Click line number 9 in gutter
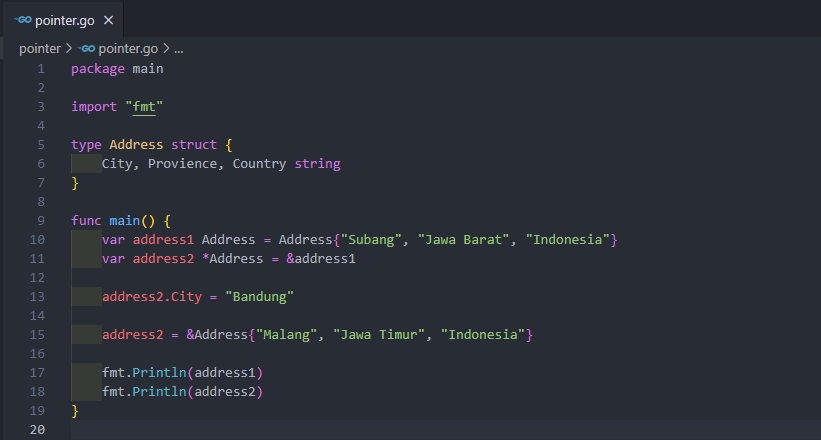Screen dimensions: 821x440 click(x=41, y=221)
